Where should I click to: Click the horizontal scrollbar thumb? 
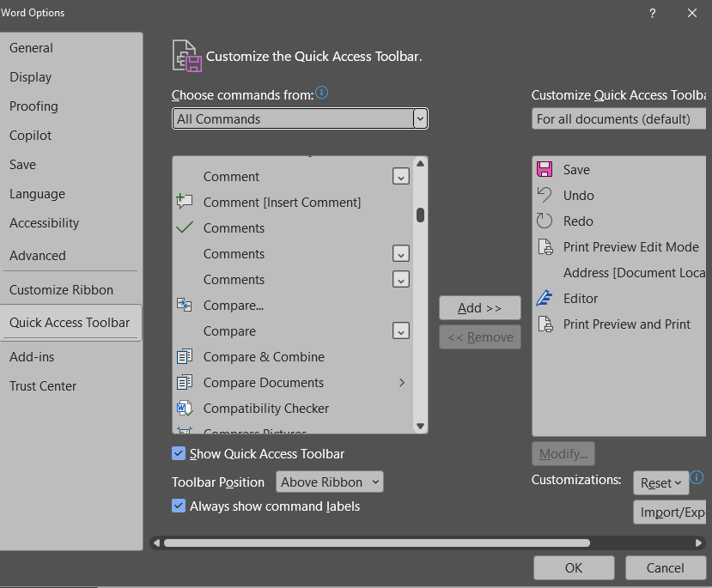coord(377,543)
